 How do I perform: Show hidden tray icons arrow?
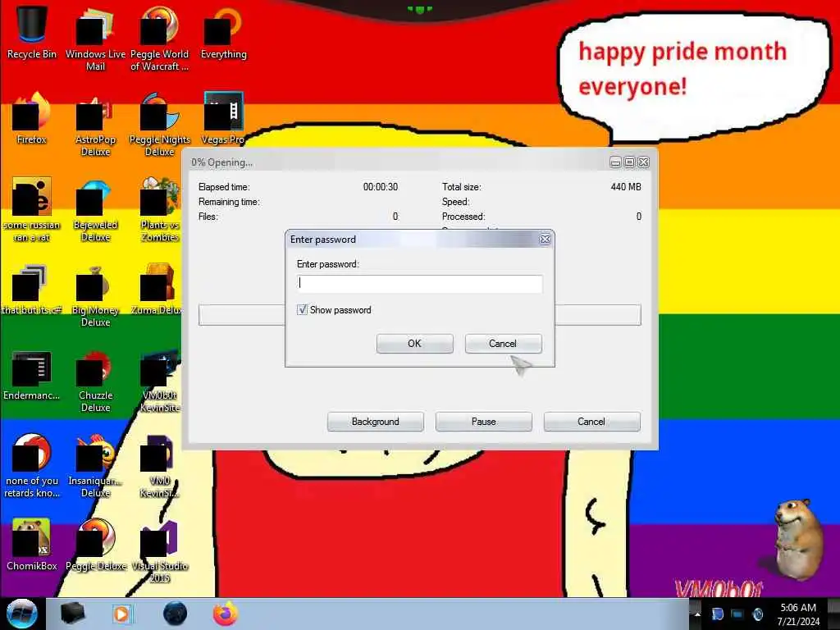[697, 614]
